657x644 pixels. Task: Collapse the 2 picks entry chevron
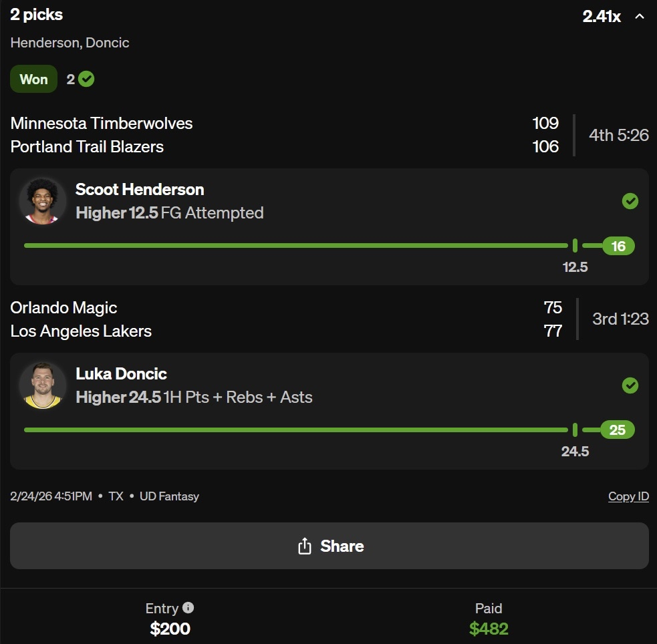pyautogui.click(x=640, y=17)
